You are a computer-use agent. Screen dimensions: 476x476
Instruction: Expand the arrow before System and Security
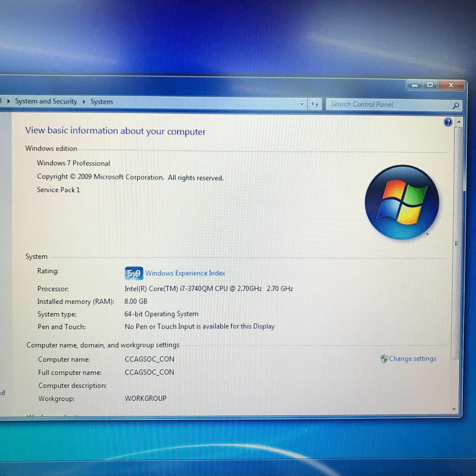click(x=9, y=101)
